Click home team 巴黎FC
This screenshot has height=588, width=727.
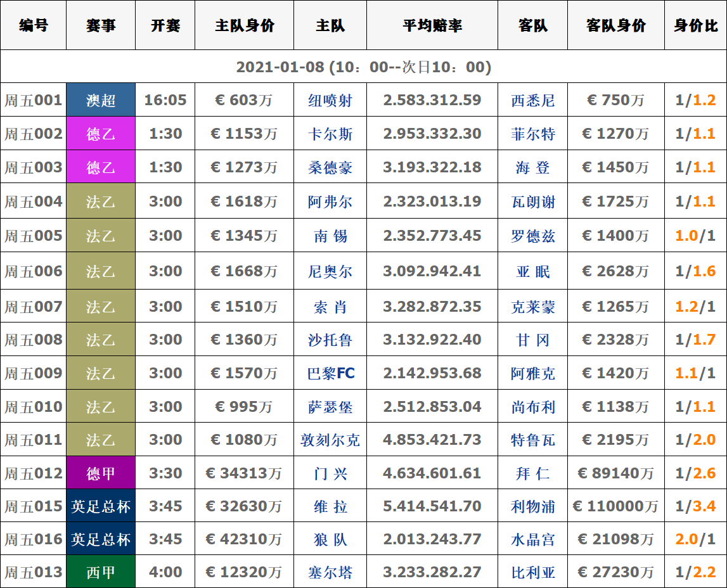[330, 373]
